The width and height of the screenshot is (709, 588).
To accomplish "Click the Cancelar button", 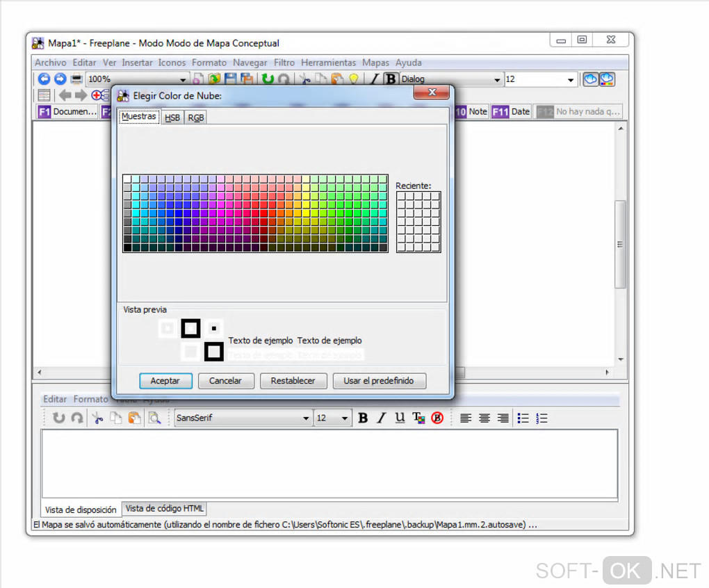I will [226, 381].
